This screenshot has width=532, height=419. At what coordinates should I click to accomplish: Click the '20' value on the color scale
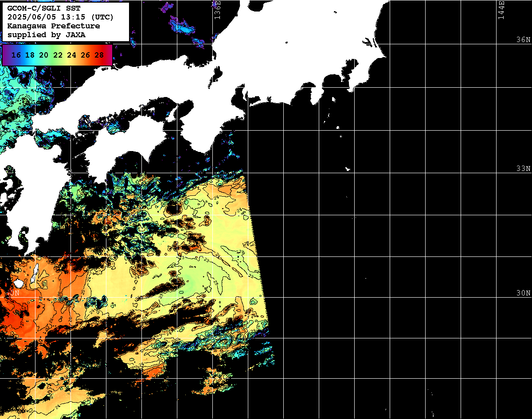pyautogui.click(x=43, y=55)
